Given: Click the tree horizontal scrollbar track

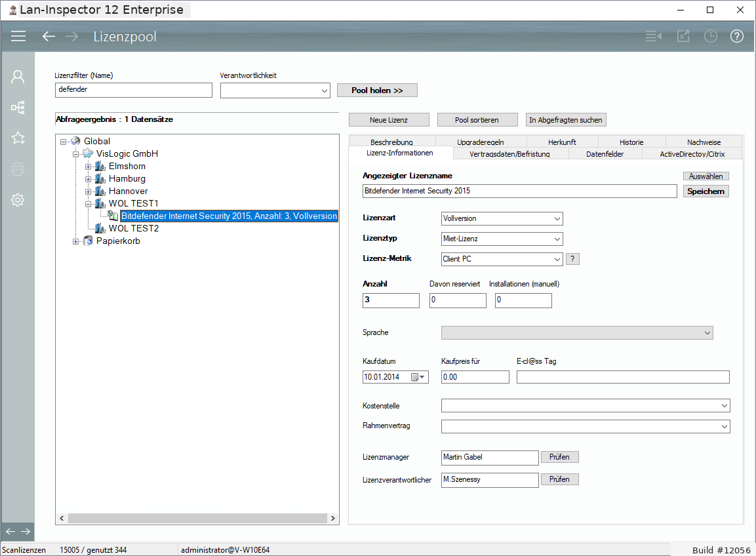Looking at the screenshot, I should coord(197,518).
